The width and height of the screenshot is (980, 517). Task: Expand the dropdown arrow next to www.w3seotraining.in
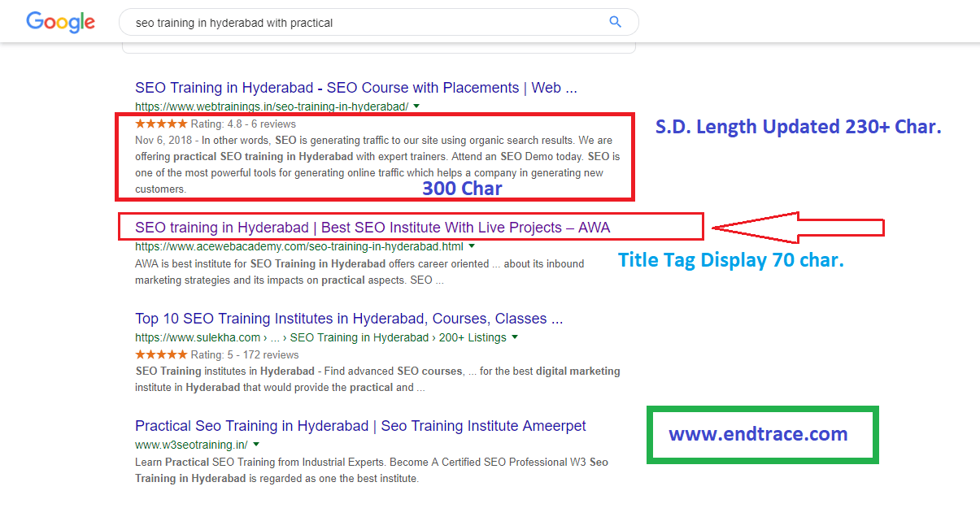click(256, 445)
